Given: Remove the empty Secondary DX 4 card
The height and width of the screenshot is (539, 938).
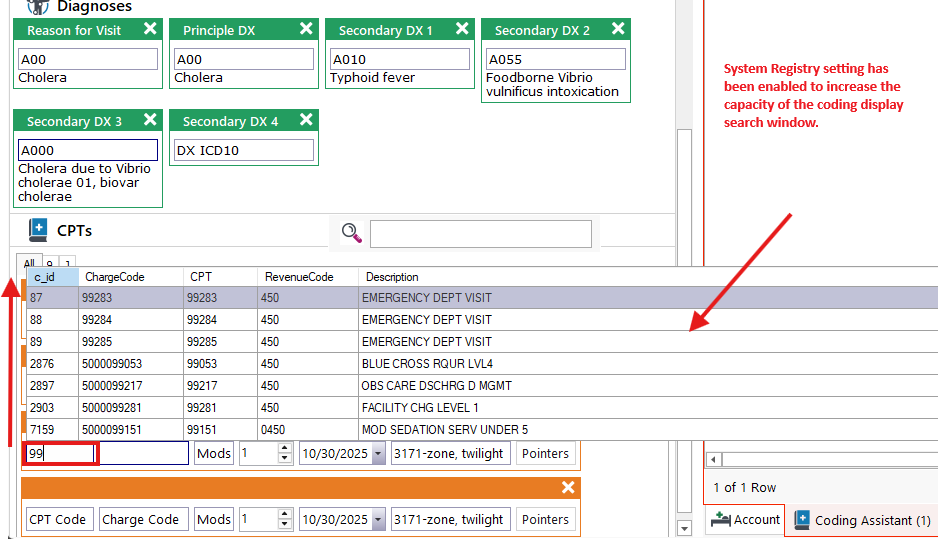Looking at the screenshot, I should (306, 120).
